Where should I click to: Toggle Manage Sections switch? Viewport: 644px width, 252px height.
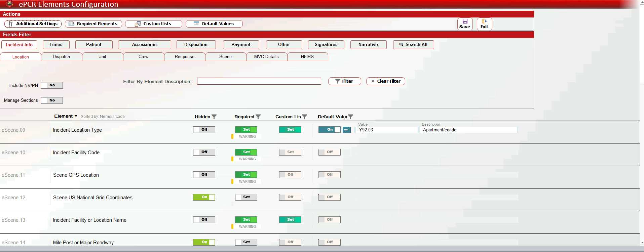pos(52,100)
